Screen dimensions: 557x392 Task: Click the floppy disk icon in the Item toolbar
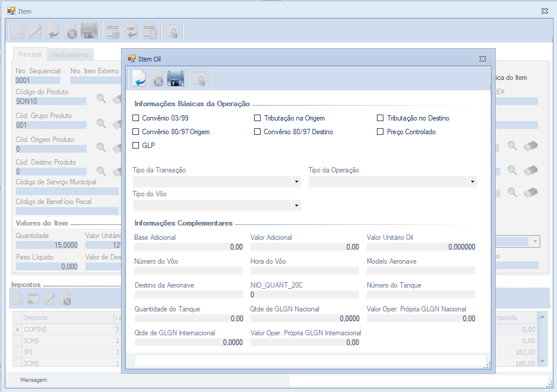pos(89,31)
